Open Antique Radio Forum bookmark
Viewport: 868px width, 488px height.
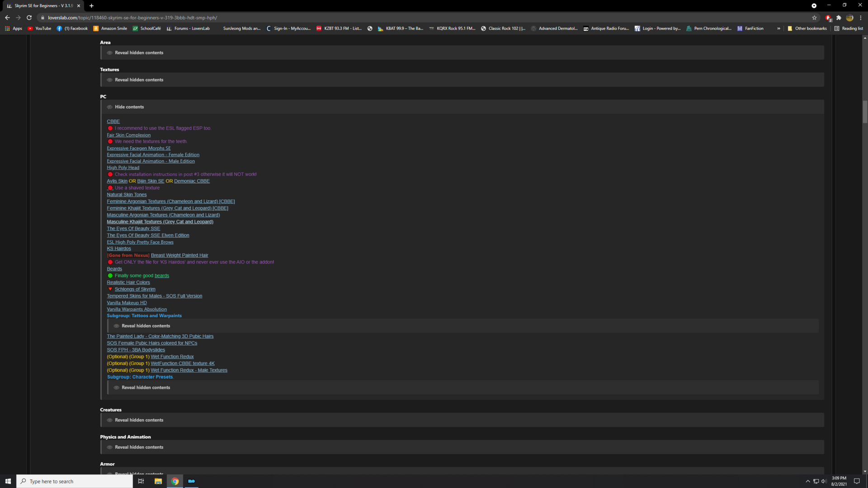point(606,28)
